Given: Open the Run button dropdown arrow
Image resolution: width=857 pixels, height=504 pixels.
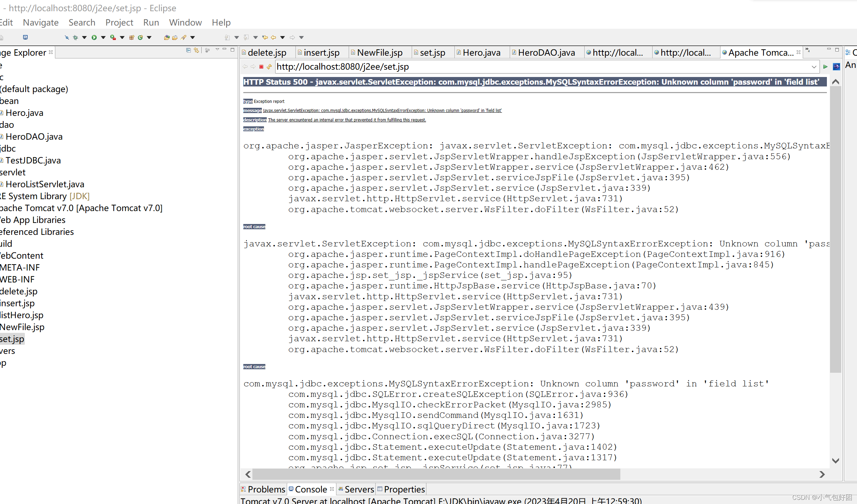Looking at the screenshot, I should 103,37.
